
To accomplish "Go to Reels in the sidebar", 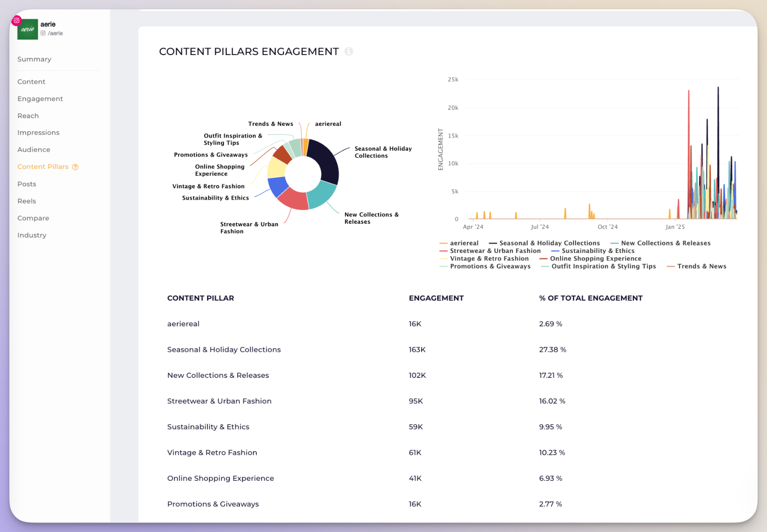I will point(27,201).
